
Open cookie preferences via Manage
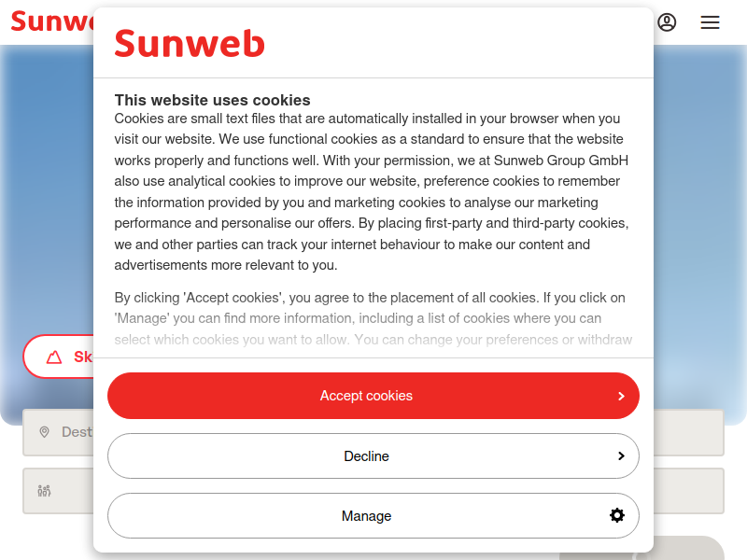[x=373, y=516]
